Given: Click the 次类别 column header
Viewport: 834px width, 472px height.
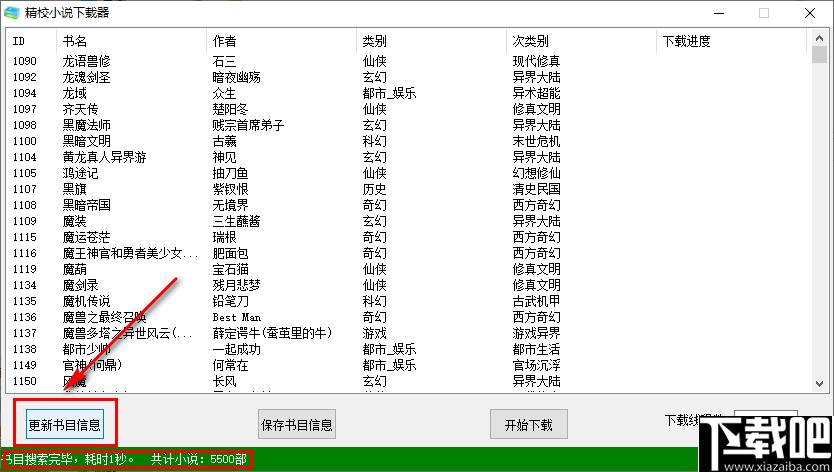Looking at the screenshot, I should 581,41.
